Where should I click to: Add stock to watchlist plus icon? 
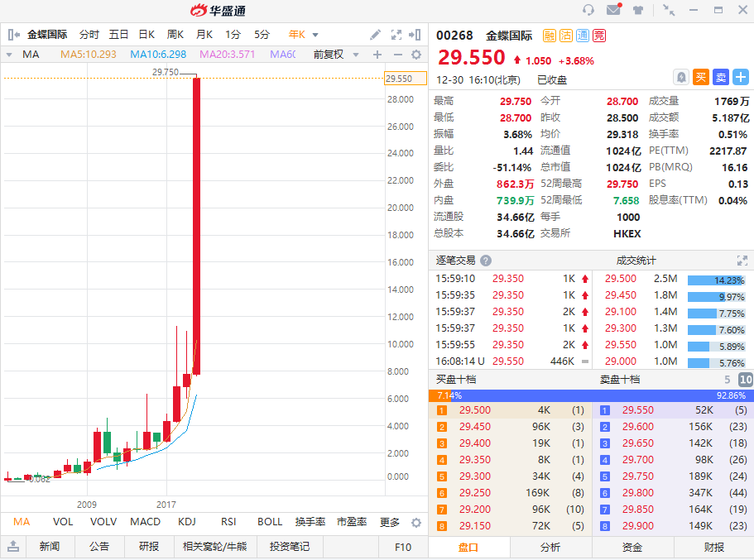tap(741, 77)
